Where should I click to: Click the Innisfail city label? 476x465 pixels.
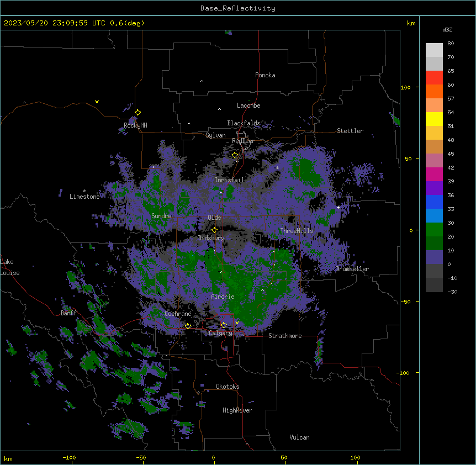(x=229, y=180)
